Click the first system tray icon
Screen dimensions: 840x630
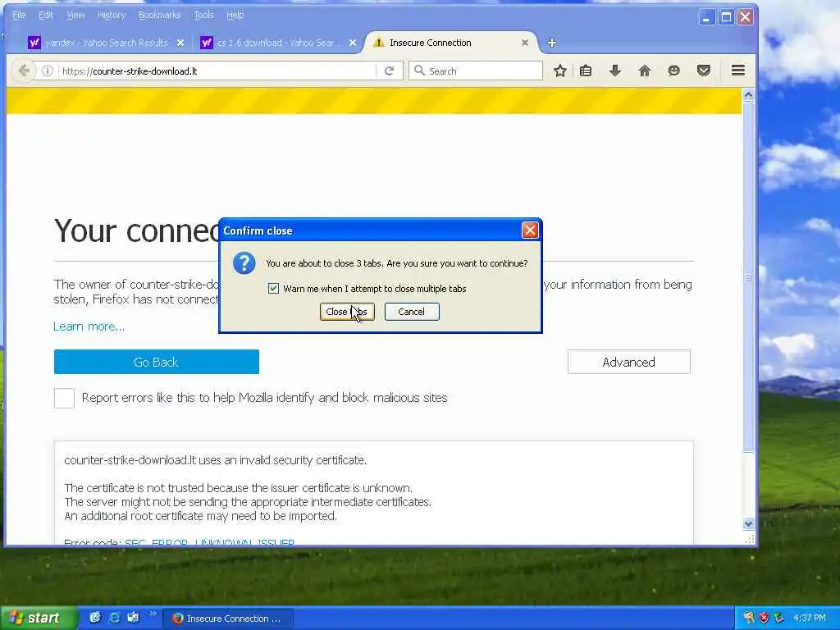pos(749,618)
